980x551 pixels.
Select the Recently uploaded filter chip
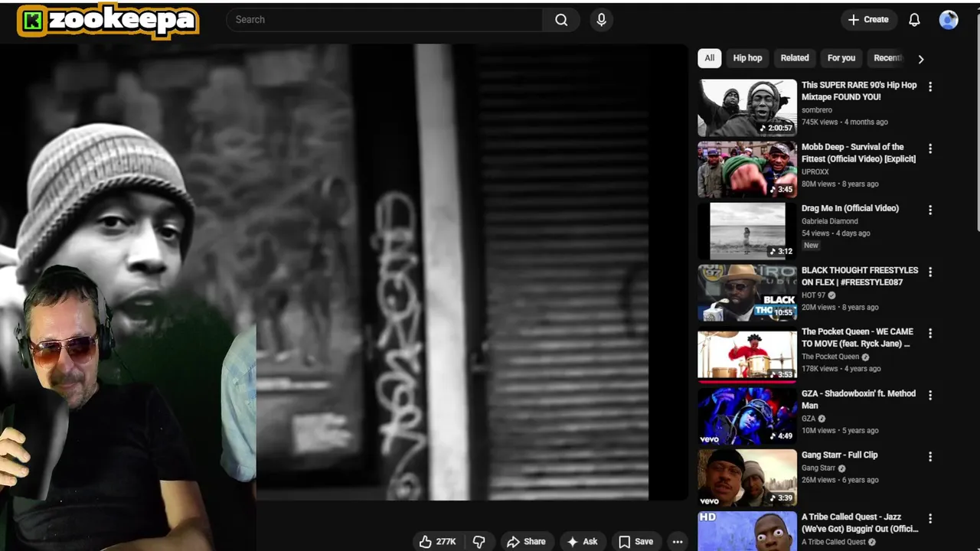click(887, 58)
